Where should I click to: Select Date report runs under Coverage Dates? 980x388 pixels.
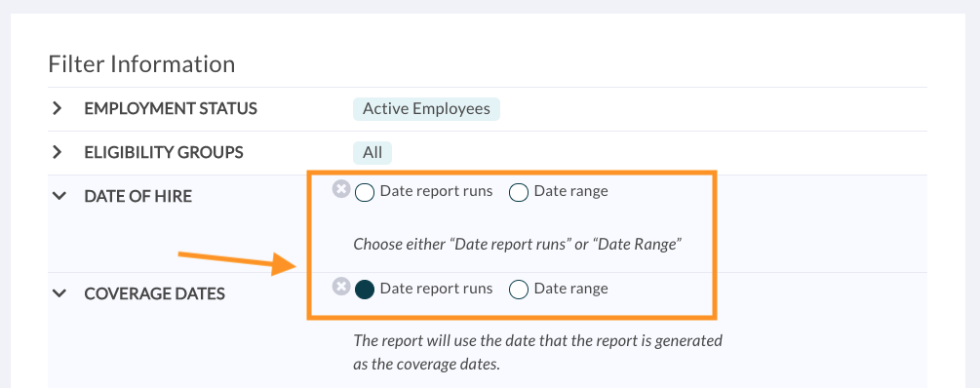pyautogui.click(x=365, y=290)
